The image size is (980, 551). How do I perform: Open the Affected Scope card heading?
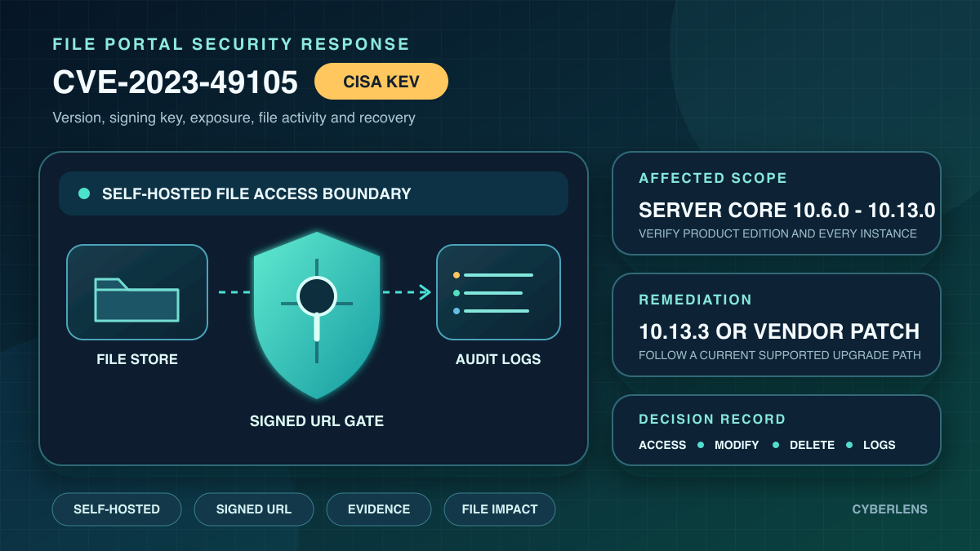click(713, 178)
